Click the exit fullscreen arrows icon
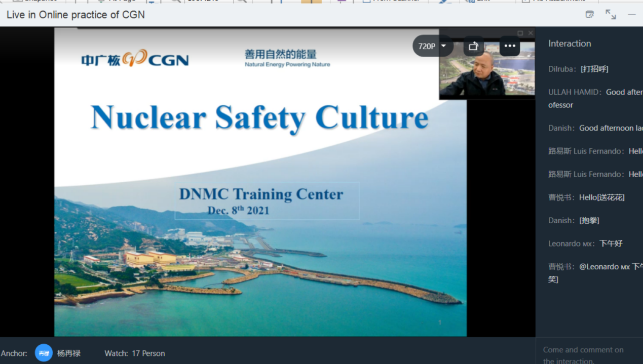This screenshot has width=643, height=364. coord(611,14)
